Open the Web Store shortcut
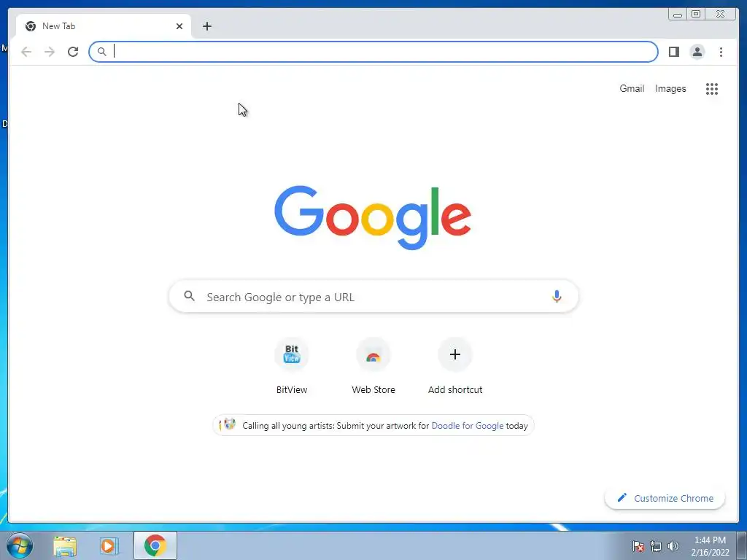Screen dimensions: 747x560 373,366
